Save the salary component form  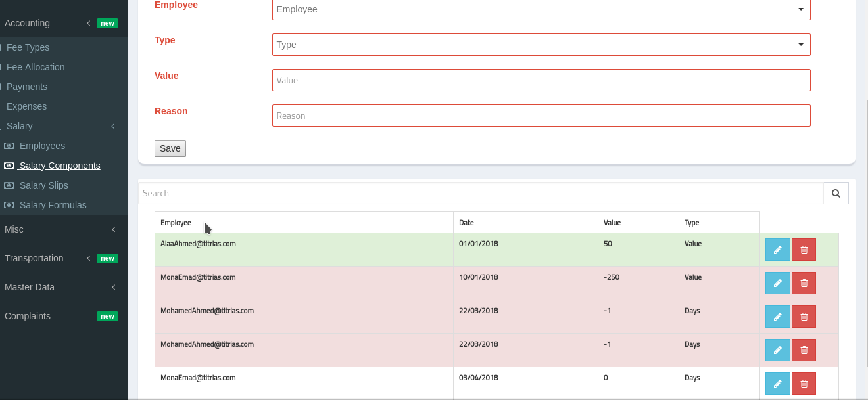click(170, 148)
